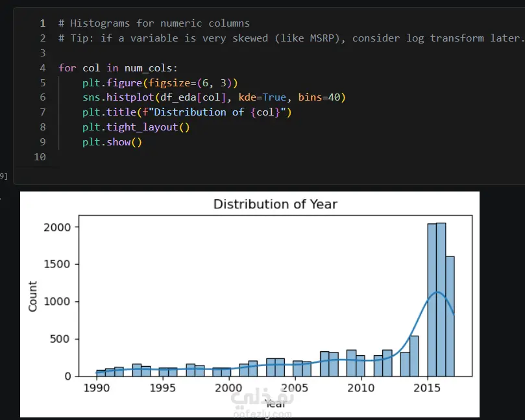The image size is (525, 420).
Task: Click line number 8 in the gutter
Action: point(43,127)
